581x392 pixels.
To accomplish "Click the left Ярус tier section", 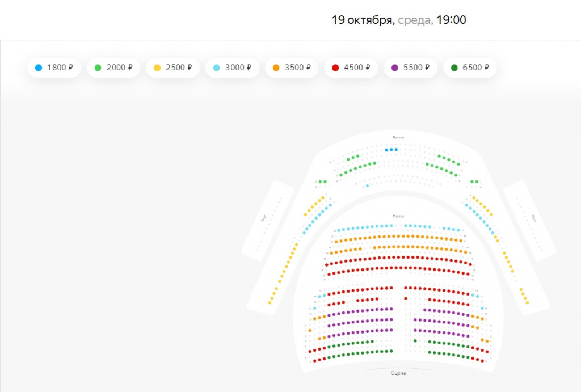I will 268,221.
